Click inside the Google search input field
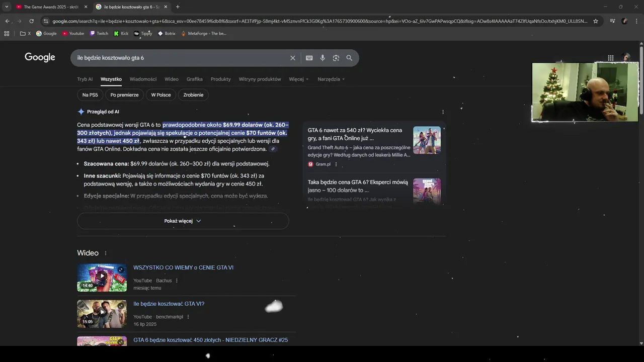The height and width of the screenshot is (362, 644). click(x=181, y=58)
